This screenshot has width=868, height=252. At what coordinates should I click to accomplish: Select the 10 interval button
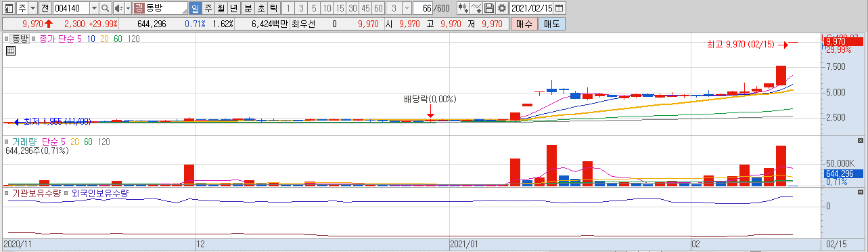[x=326, y=8]
